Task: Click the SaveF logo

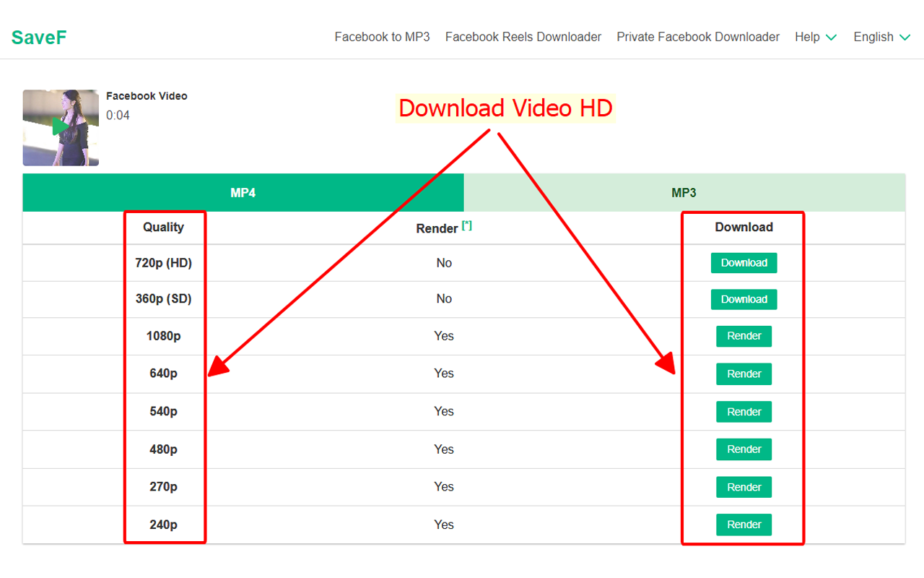Action: (x=38, y=37)
